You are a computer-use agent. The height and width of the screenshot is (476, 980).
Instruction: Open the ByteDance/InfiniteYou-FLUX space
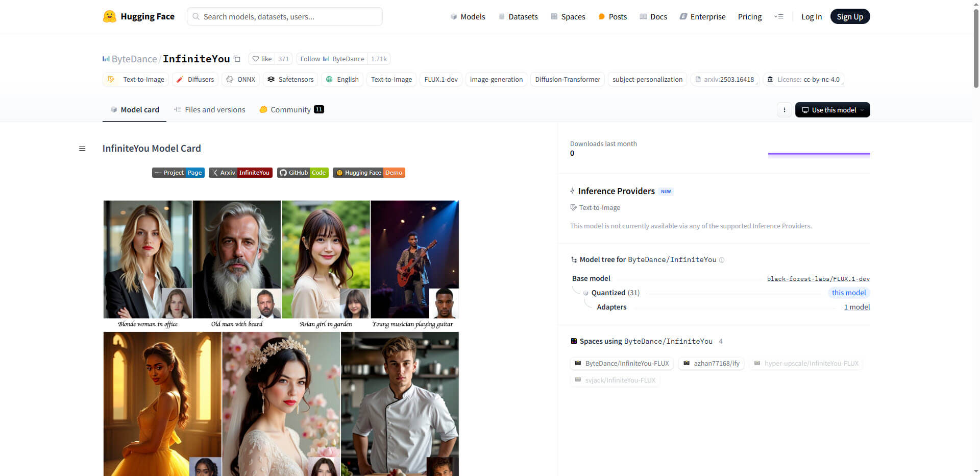pyautogui.click(x=622, y=364)
